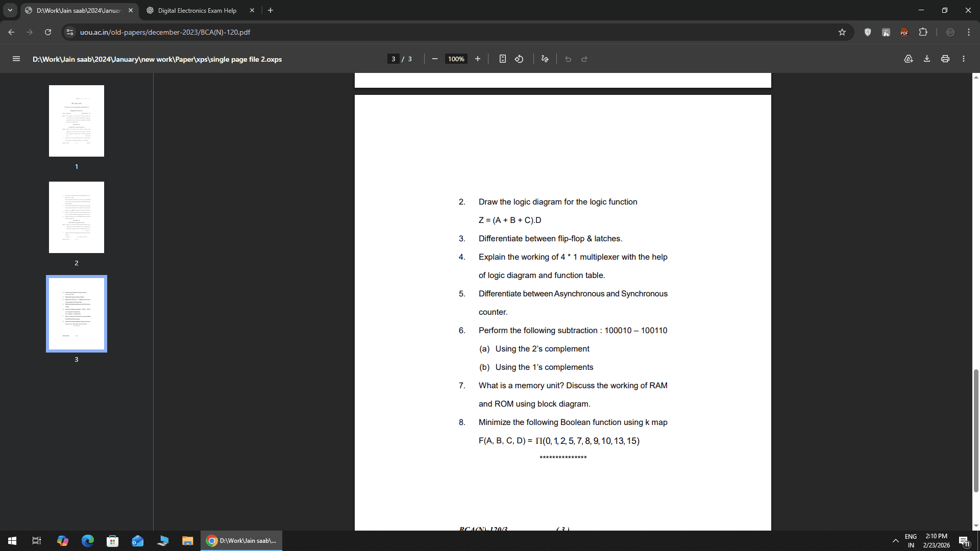The width and height of the screenshot is (980, 551).
Task: Expand the tab search dropdown arrow
Action: [10, 10]
